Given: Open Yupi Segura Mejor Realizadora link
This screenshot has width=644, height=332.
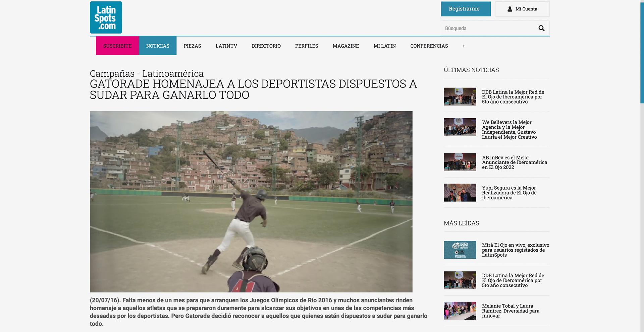Looking at the screenshot, I should [509, 193].
